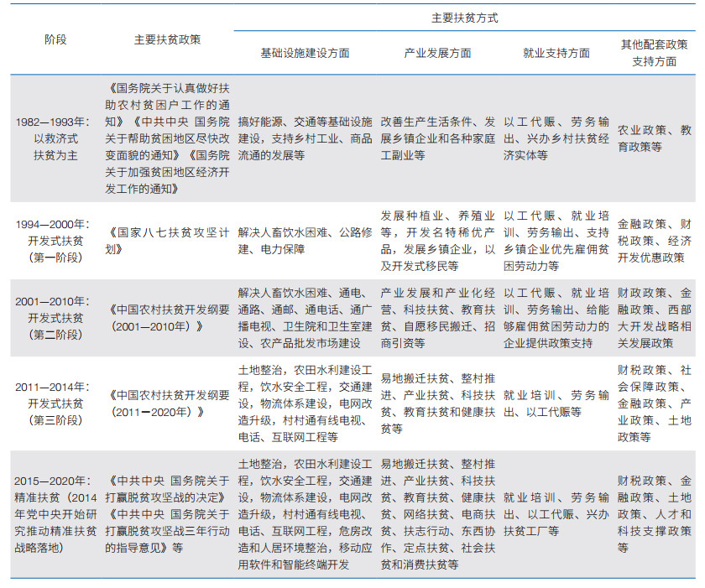
Task: Click the 主要扶贫方式 group header
Action: [x=464, y=18]
